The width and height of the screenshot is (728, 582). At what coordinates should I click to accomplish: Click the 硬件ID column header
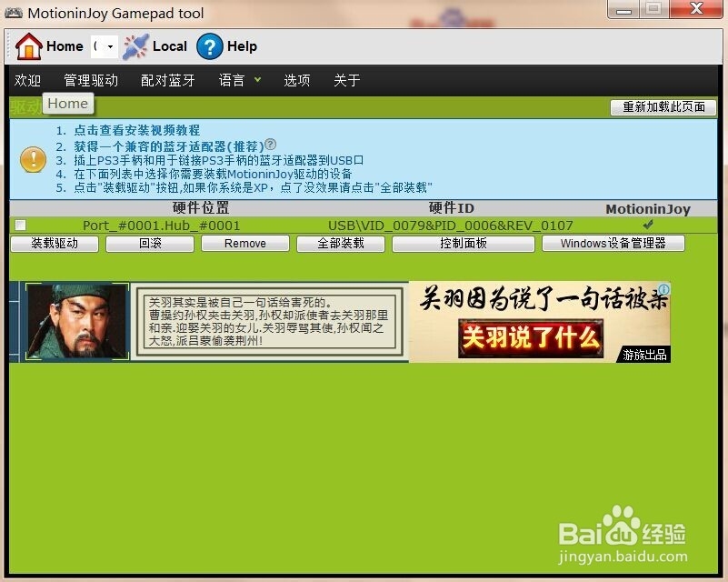[x=452, y=207]
